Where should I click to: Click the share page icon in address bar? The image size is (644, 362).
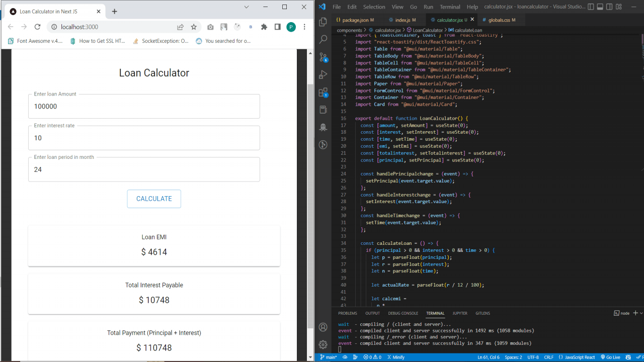[x=180, y=27]
